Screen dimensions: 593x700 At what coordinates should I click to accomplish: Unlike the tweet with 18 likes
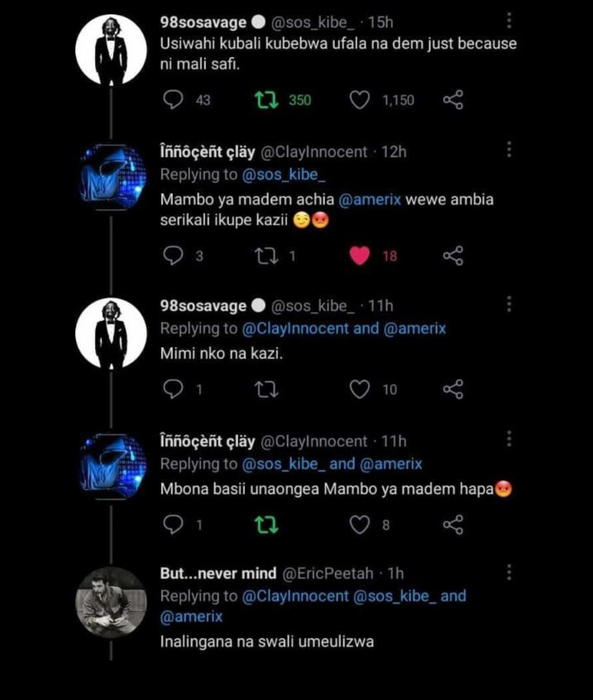360,256
